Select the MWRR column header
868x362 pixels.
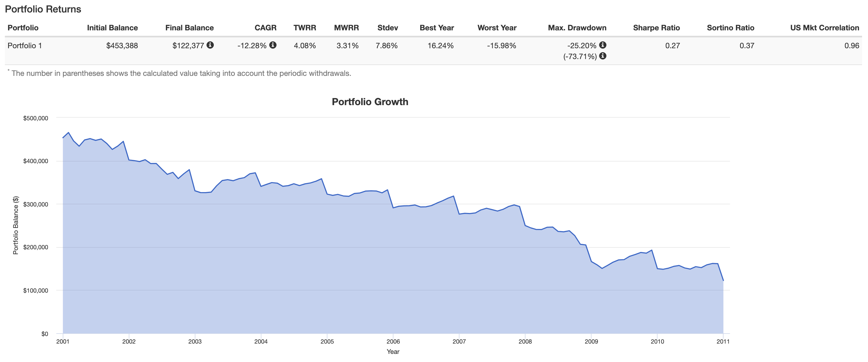tap(346, 28)
